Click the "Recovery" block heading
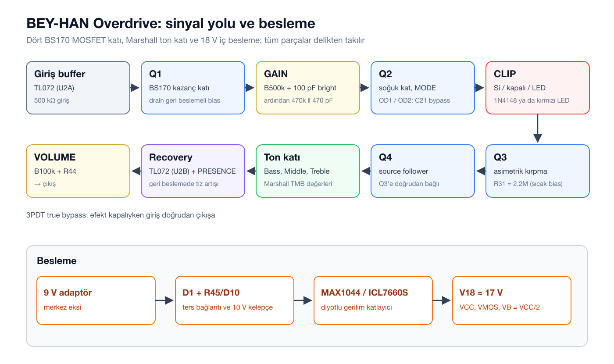The height and width of the screenshot is (364, 614). [171, 157]
